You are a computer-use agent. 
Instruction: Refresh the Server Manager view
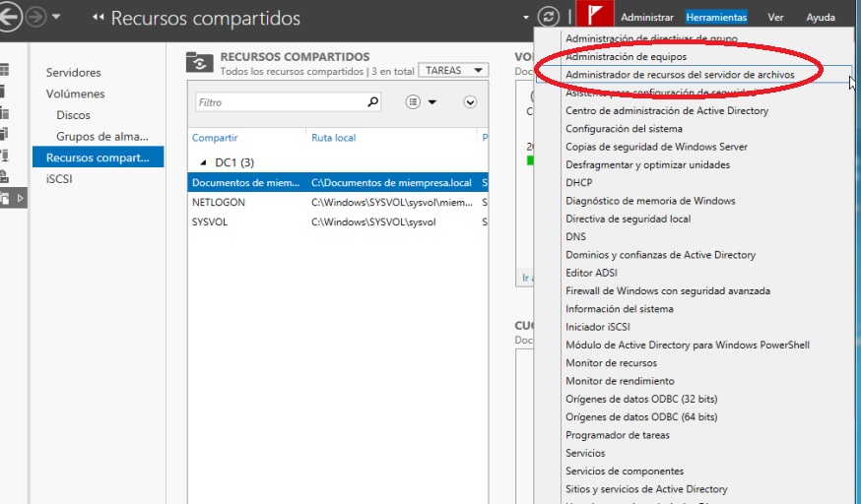tap(550, 18)
